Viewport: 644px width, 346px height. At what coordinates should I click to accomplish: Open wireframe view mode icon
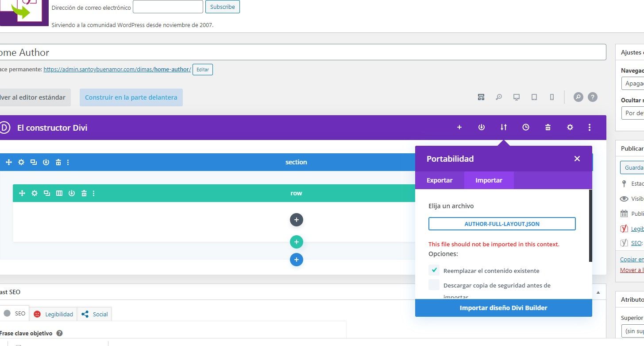coord(481,97)
